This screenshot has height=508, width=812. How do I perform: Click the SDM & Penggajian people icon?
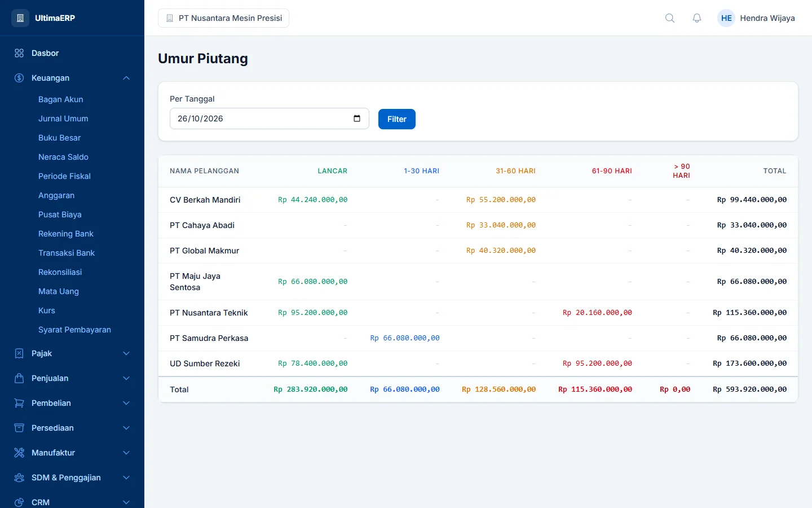point(19,478)
